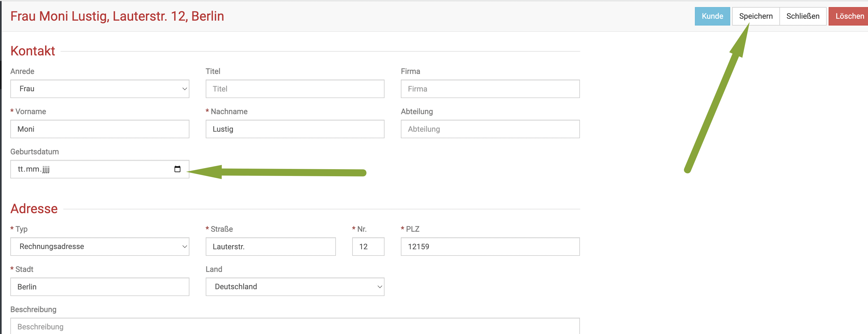This screenshot has width=868, height=334.
Task: Edit the Stadt field containing Berlin
Action: coord(100,286)
